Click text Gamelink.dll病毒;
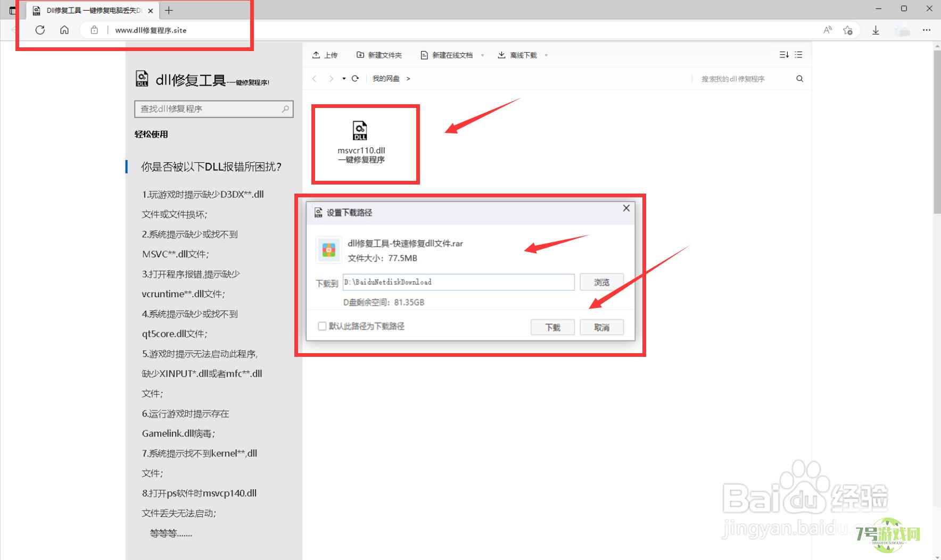941x560 pixels. pyautogui.click(x=178, y=433)
